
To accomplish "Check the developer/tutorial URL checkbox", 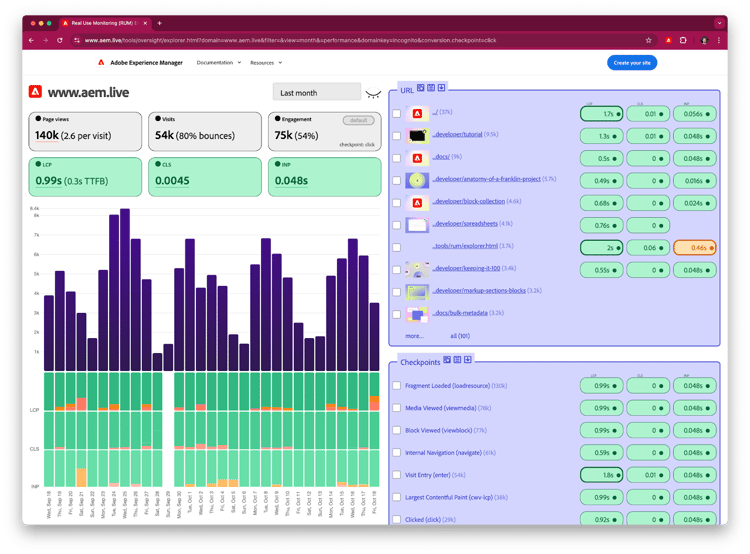I will pyautogui.click(x=397, y=136).
